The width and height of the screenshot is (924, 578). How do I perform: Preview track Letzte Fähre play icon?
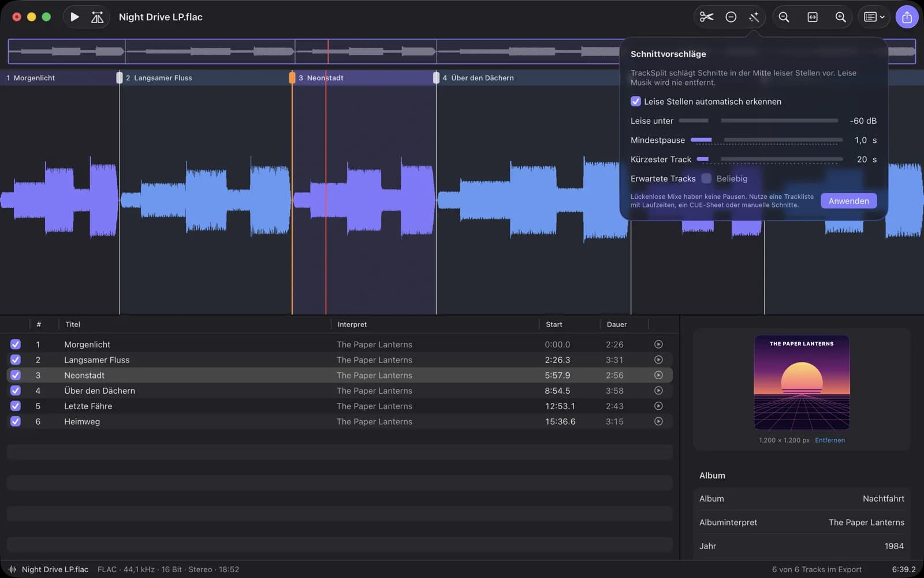point(658,406)
